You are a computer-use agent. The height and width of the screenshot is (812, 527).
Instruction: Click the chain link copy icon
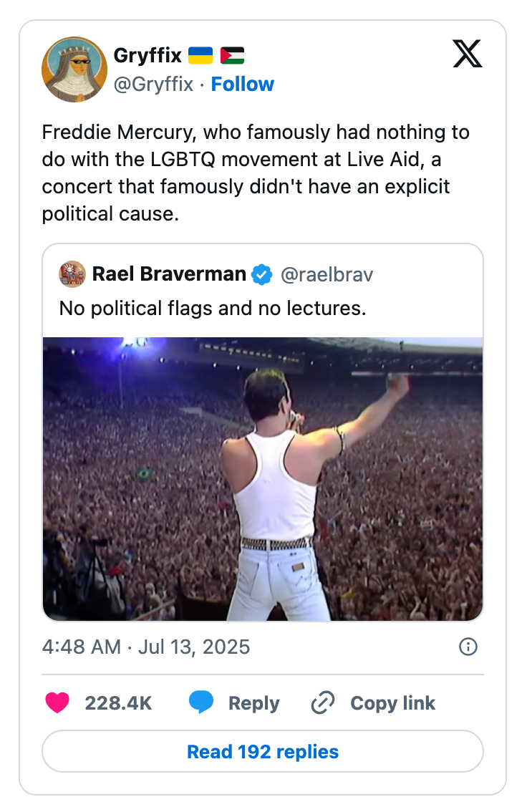323,703
